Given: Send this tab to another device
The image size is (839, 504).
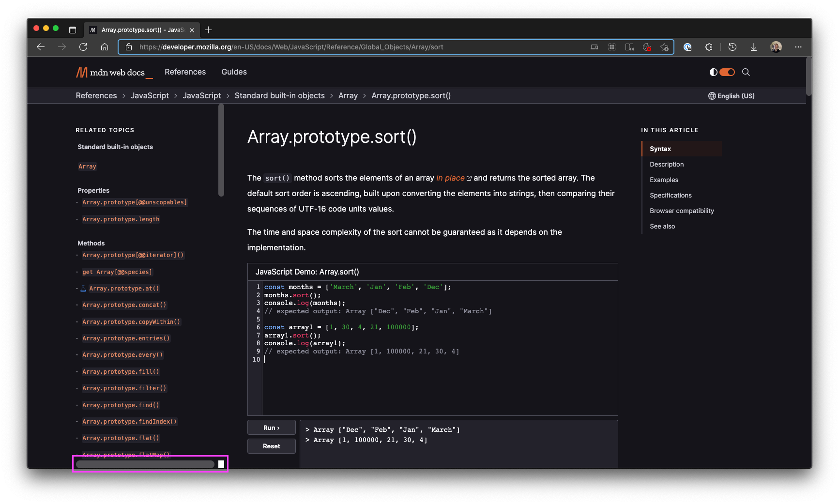Looking at the screenshot, I should click(x=595, y=47).
